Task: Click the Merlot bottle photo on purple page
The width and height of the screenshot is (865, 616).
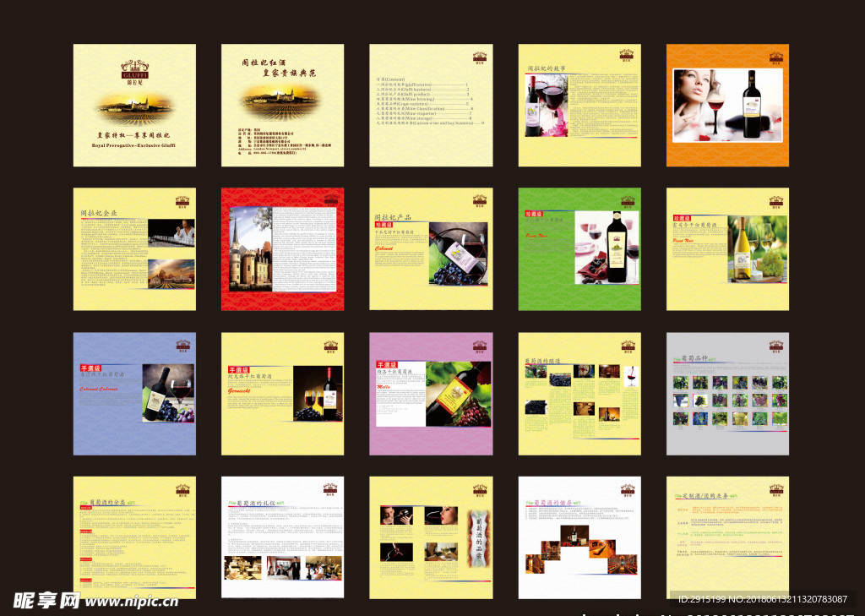Action: click(x=458, y=394)
